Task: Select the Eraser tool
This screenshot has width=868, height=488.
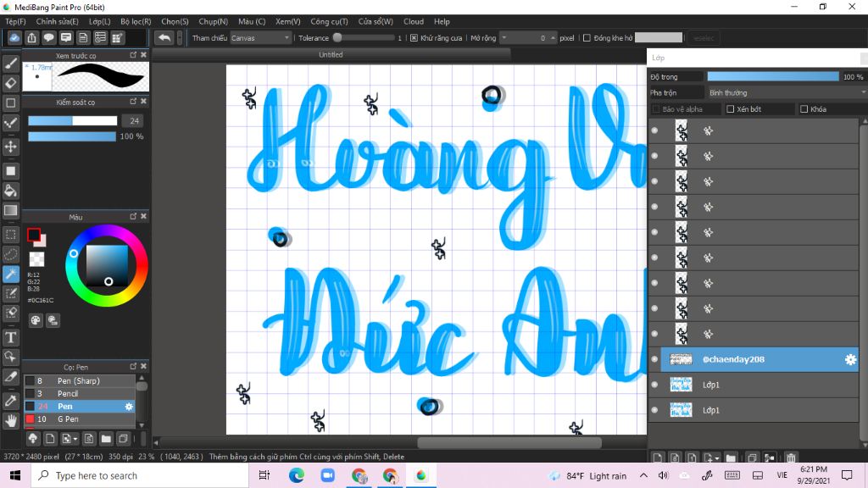Action: click(x=10, y=83)
